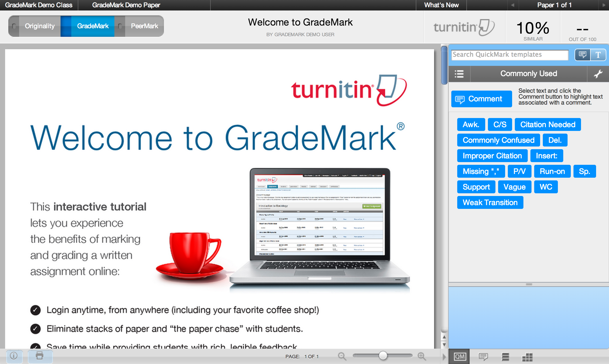The height and width of the screenshot is (364, 609).
Task: Click the PAGE 1 OF 1 indicator
Action: (x=302, y=357)
